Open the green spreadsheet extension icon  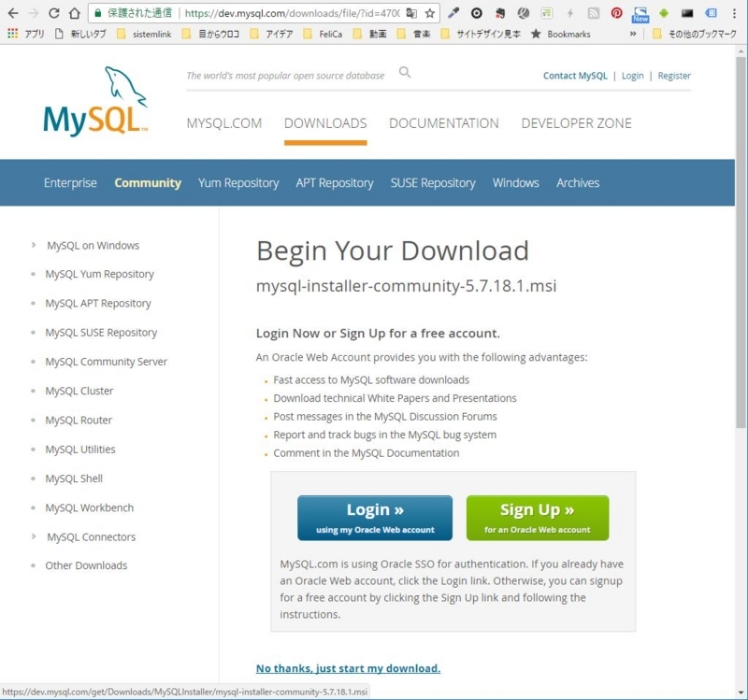(547, 13)
